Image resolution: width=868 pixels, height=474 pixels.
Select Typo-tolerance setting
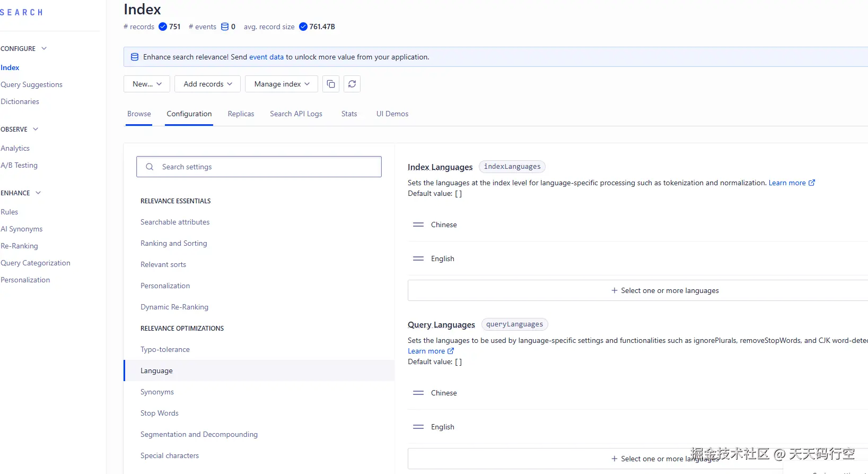[165, 349]
